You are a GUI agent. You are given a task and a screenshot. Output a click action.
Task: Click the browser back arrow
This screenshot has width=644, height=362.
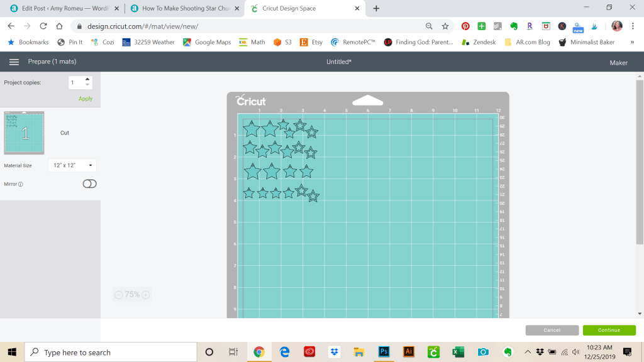[x=11, y=26]
